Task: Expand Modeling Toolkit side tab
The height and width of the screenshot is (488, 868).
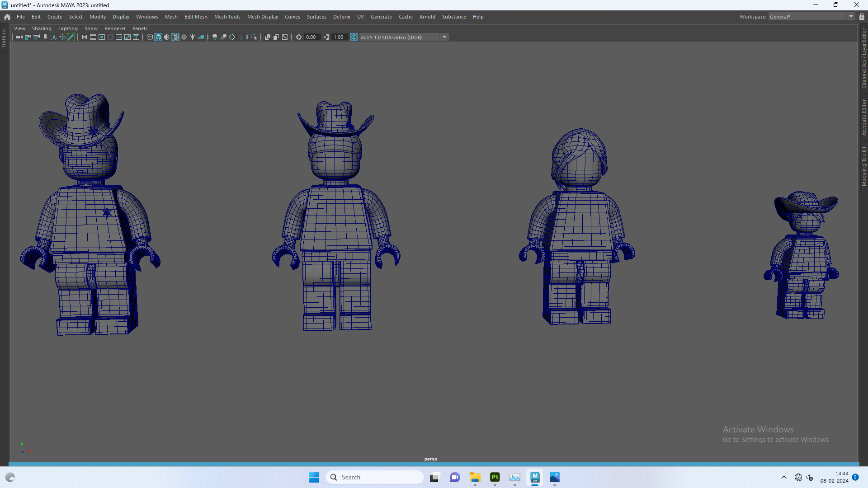Action: point(863,166)
